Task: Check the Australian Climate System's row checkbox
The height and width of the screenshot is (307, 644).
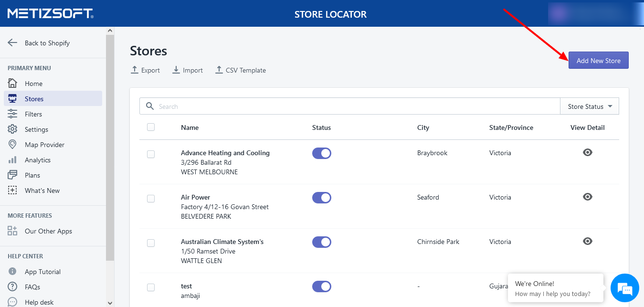Action: [x=151, y=243]
